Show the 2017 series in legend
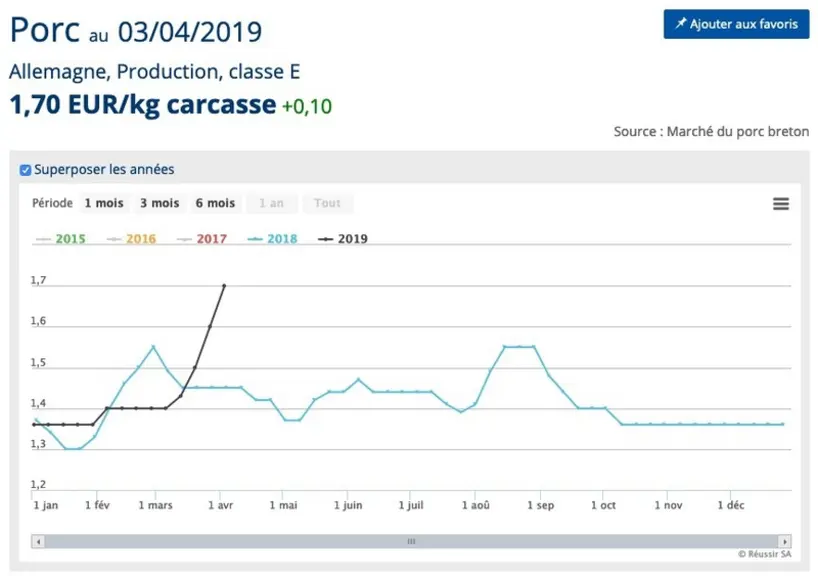 [x=202, y=239]
